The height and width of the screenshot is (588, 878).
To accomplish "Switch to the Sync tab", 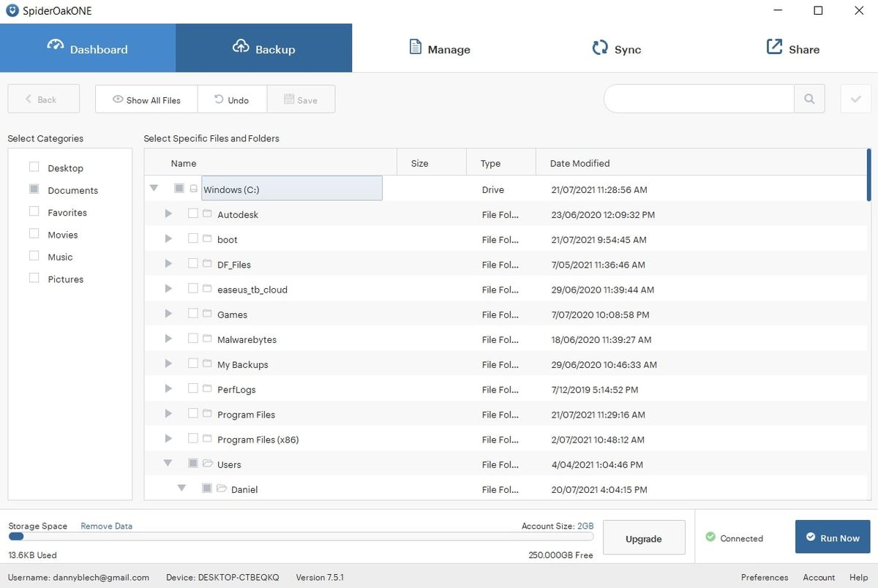I will 617,48.
